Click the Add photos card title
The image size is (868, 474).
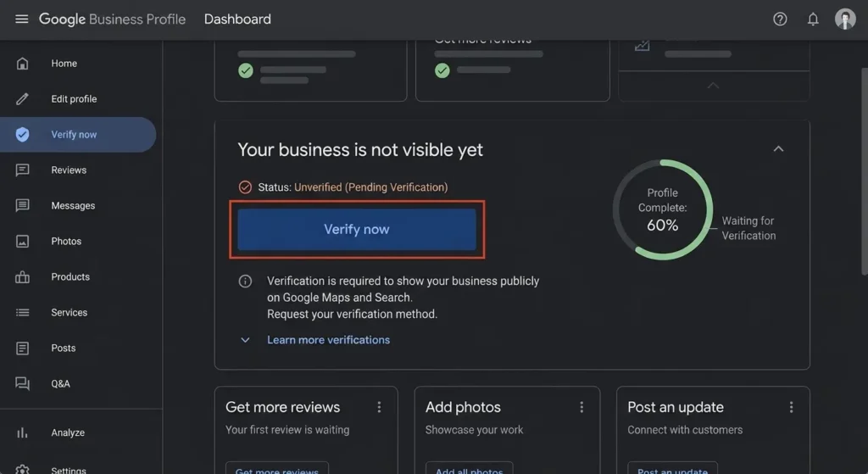point(463,407)
